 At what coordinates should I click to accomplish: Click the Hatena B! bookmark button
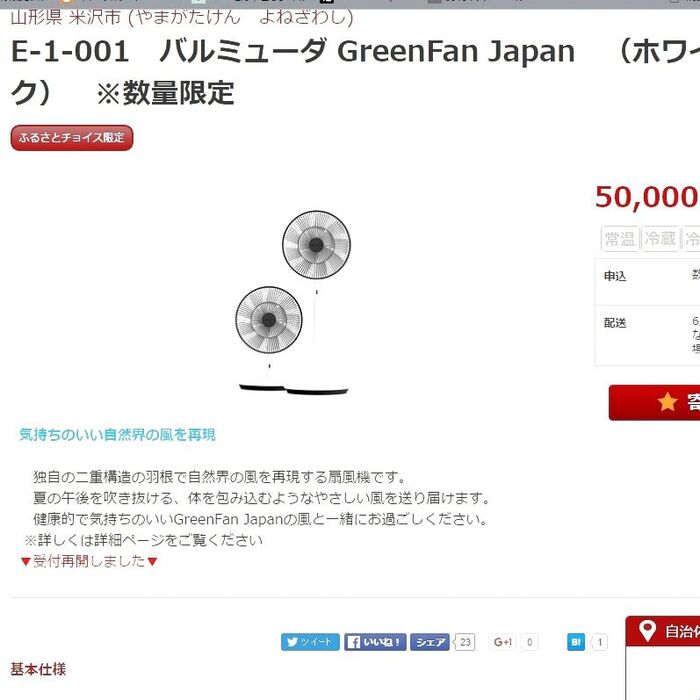576,642
